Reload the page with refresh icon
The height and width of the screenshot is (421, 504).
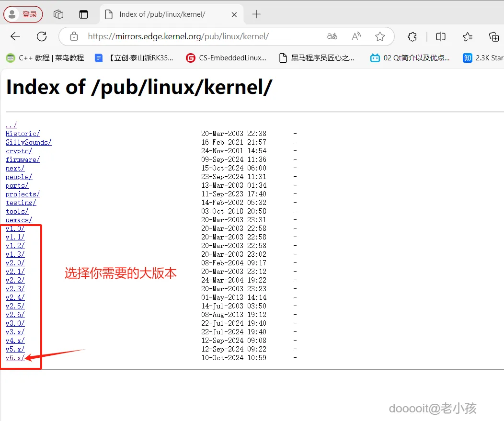[x=42, y=36]
